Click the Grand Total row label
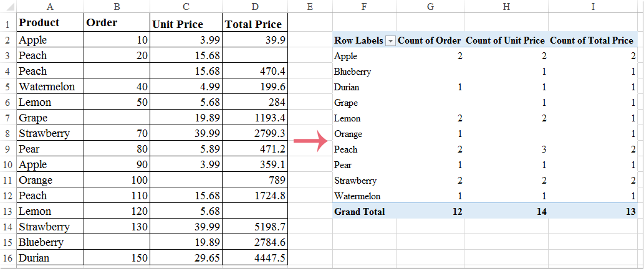644x269 pixels. (360, 212)
